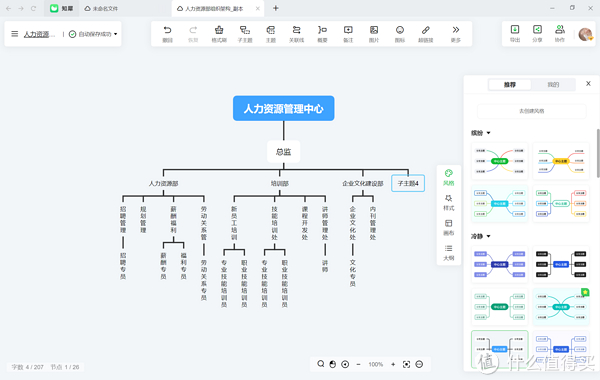
Task: Open a new tab with the plus button
Action: coord(276,8)
